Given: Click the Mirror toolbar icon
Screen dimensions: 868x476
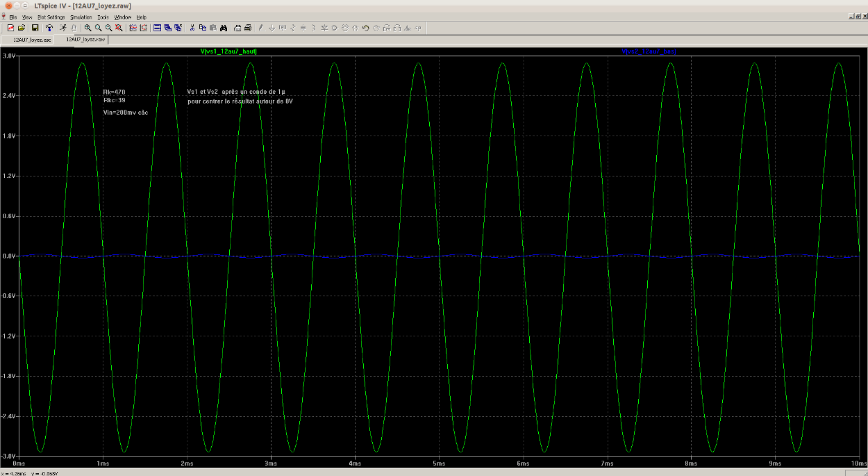Looking at the screenshot, I should [x=397, y=28].
